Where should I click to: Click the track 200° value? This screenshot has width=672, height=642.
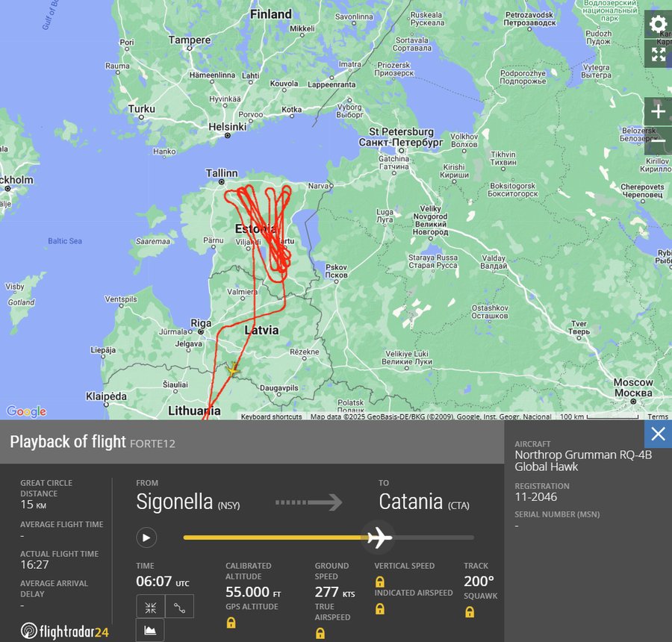[x=479, y=581]
